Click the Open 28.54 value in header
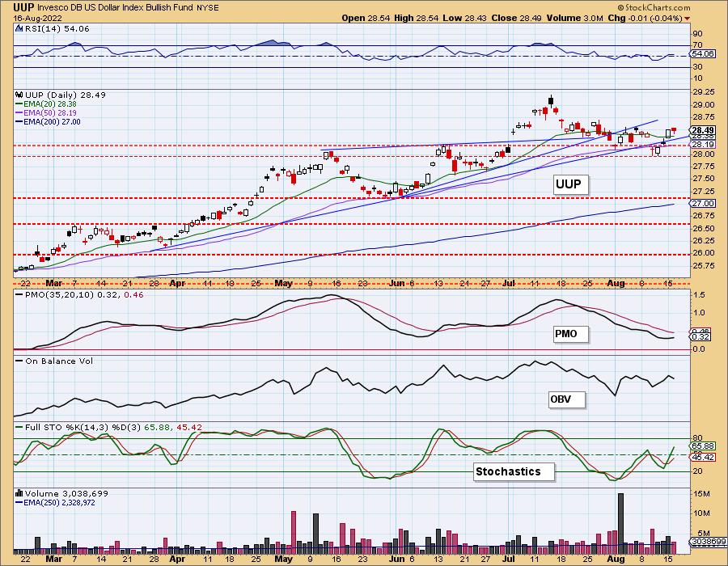 (x=366, y=18)
